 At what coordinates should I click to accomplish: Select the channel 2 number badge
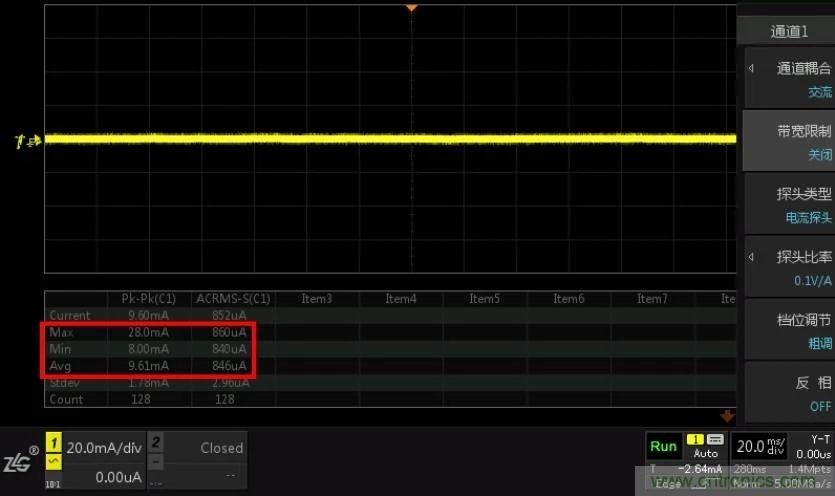click(156, 441)
